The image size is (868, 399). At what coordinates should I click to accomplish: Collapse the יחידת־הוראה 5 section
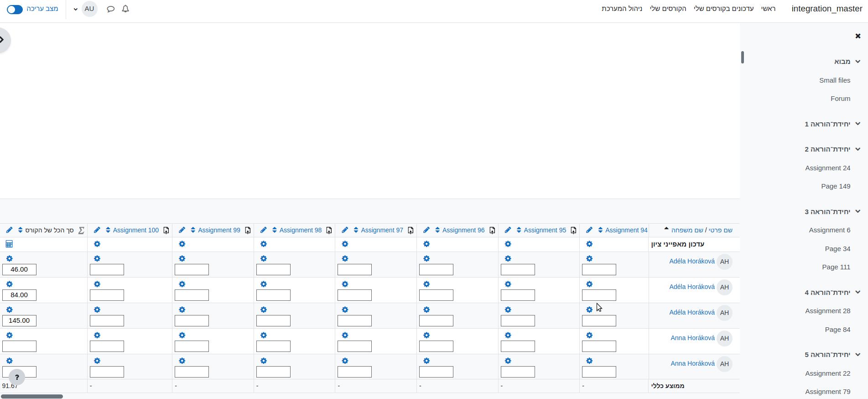click(858, 354)
